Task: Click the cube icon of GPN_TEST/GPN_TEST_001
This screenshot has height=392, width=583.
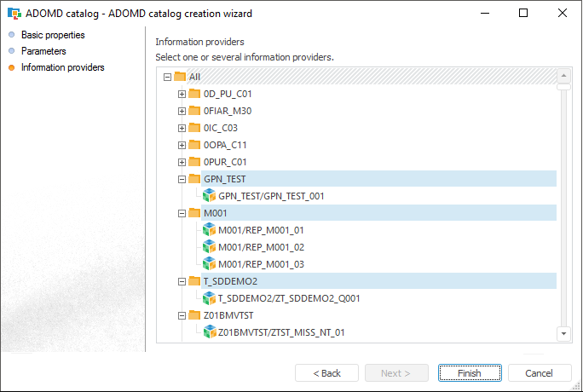Action: pos(210,196)
